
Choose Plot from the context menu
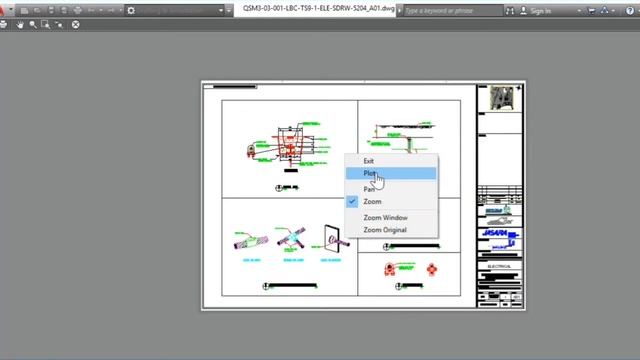pos(391,173)
